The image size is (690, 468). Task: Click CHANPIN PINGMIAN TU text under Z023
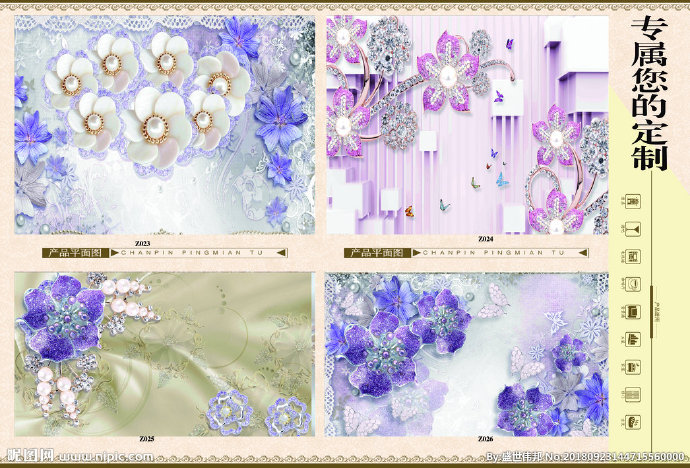point(192,253)
